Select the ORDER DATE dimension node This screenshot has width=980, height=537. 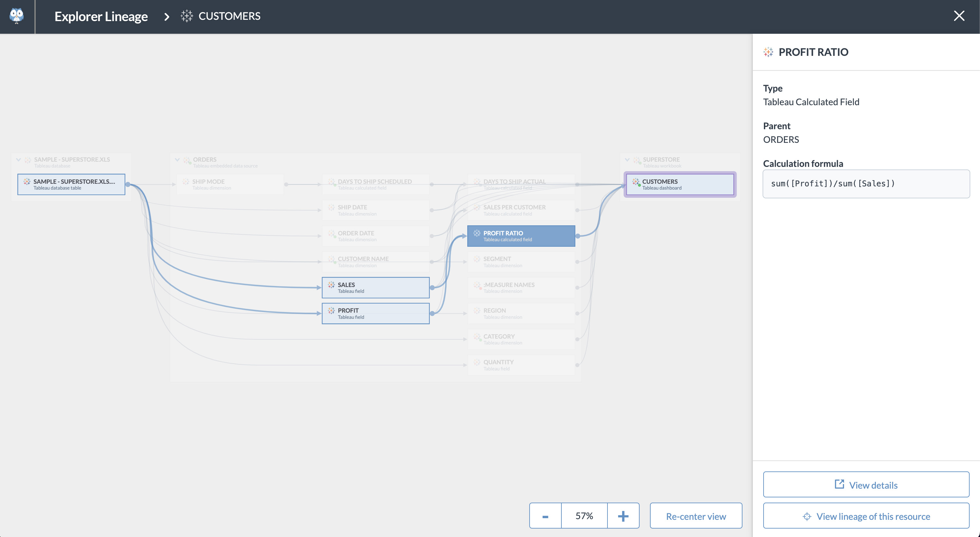pos(375,236)
